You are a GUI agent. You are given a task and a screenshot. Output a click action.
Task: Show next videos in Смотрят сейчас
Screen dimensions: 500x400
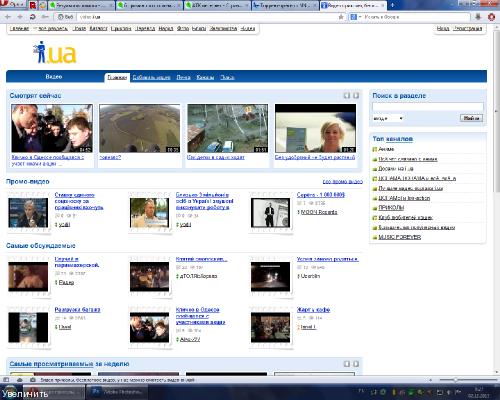pos(356,96)
